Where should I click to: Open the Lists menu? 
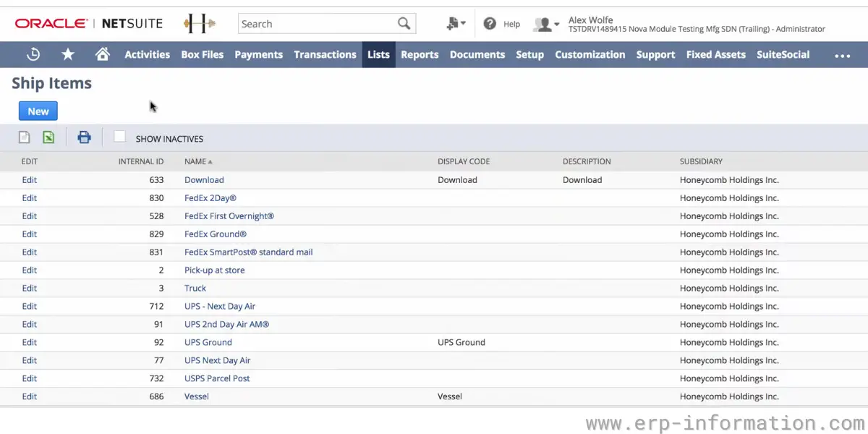point(378,54)
